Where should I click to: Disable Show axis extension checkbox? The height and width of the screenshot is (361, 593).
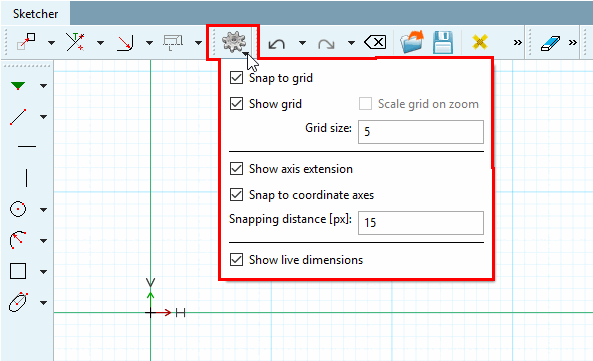tap(236, 169)
